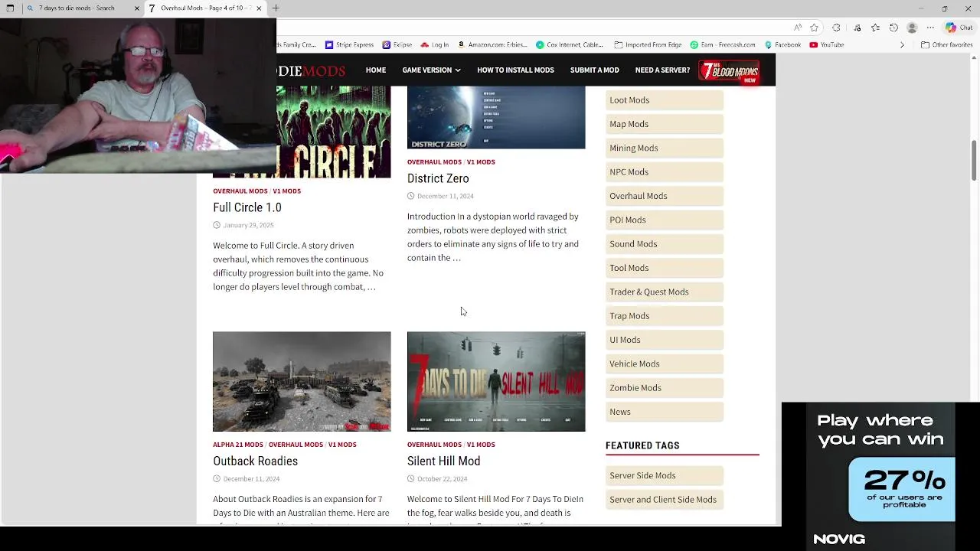Open Settings and more ellipsis menu
980x551 pixels.
[931, 28]
